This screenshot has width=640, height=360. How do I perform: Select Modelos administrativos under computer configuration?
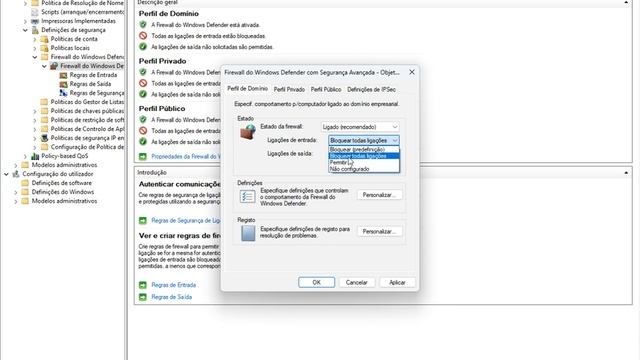(64, 165)
